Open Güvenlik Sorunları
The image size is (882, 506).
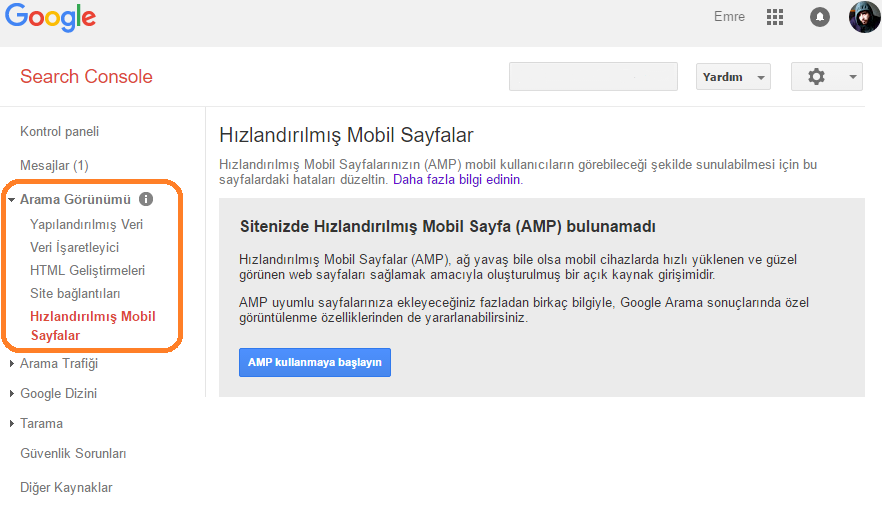coord(73,453)
